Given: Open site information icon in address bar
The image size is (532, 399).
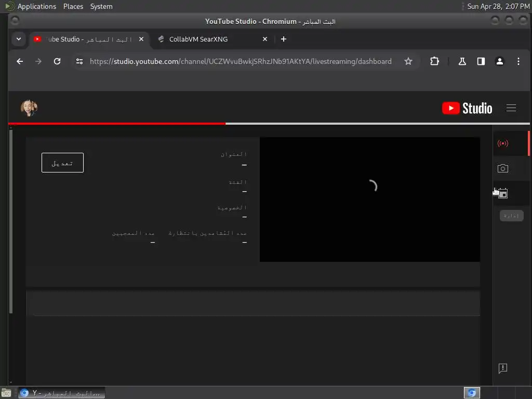Looking at the screenshot, I should [x=79, y=61].
